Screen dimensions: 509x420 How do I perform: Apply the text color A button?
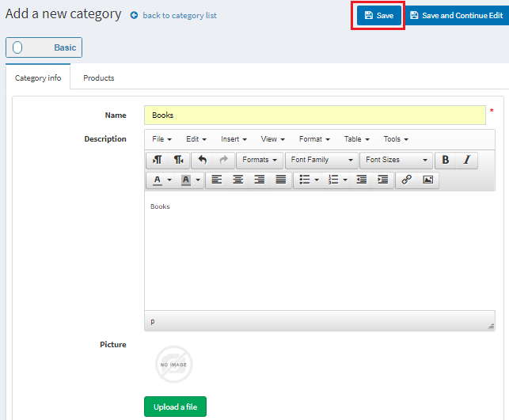(158, 180)
